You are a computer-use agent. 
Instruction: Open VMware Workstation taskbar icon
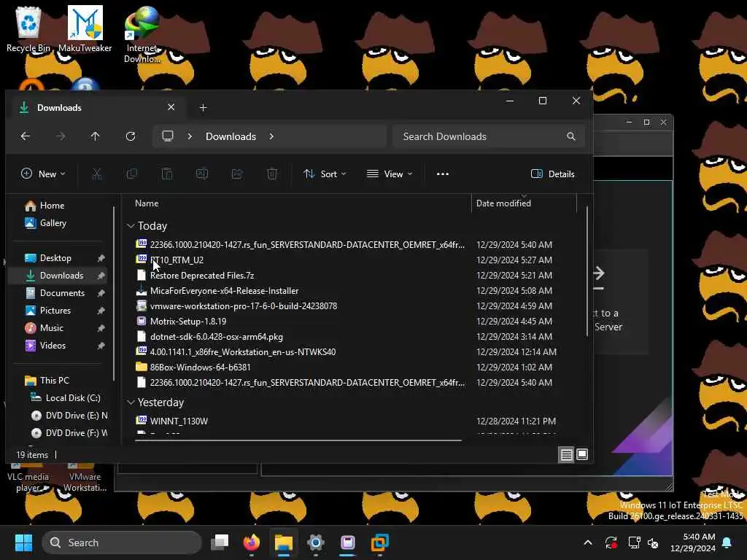(x=379, y=542)
